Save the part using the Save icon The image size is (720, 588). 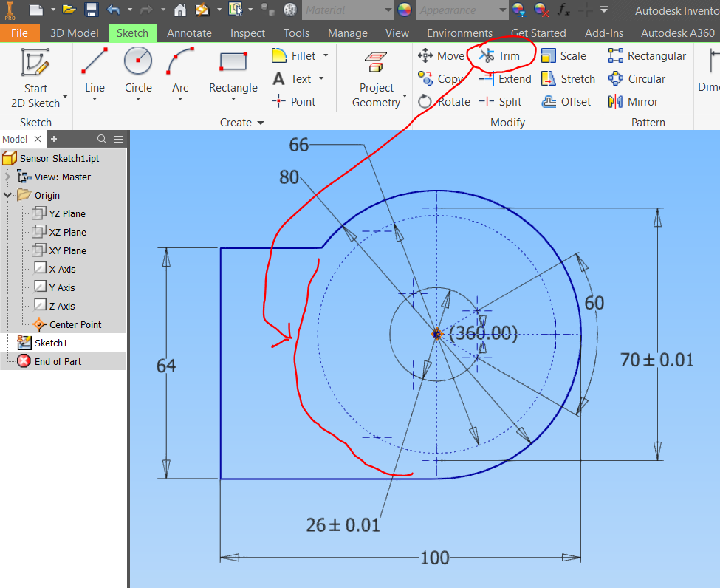pyautogui.click(x=90, y=10)
